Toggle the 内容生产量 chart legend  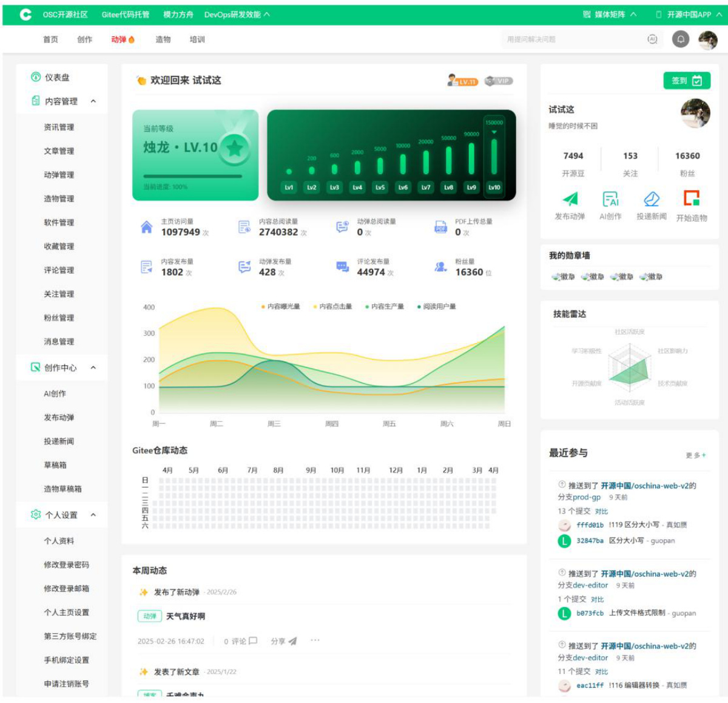pyautogui.click(x=385, y=307)
